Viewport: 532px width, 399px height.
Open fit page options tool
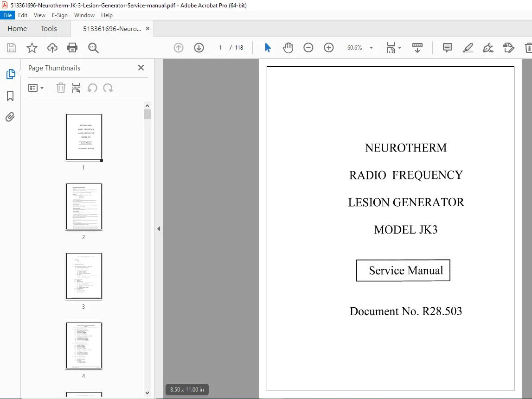391,48
